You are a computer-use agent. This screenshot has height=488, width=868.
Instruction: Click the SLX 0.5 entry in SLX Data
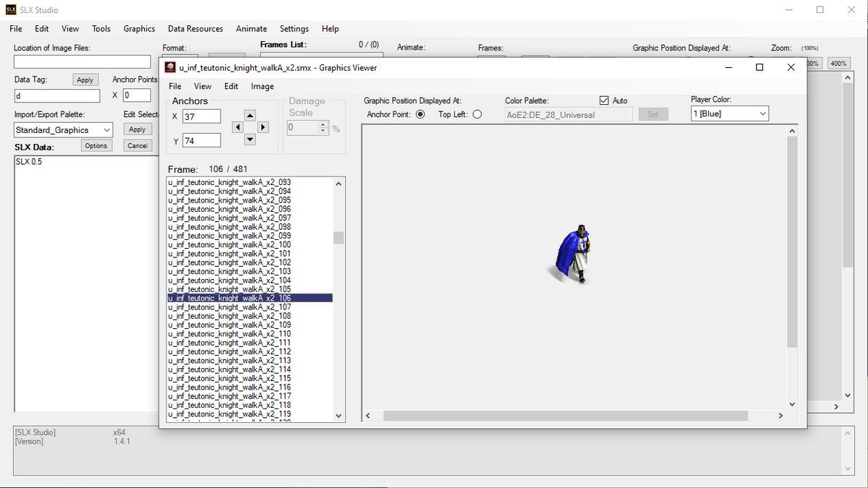point(29,162)
